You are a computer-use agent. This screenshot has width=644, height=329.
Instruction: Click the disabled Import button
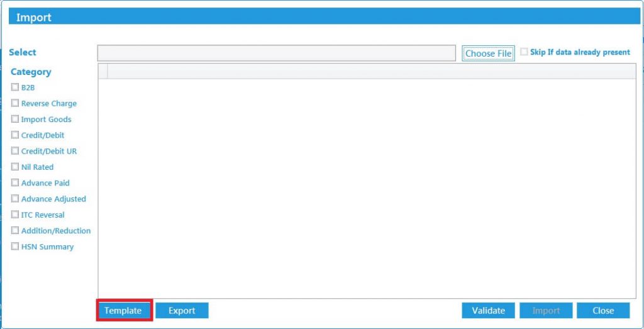546,311
